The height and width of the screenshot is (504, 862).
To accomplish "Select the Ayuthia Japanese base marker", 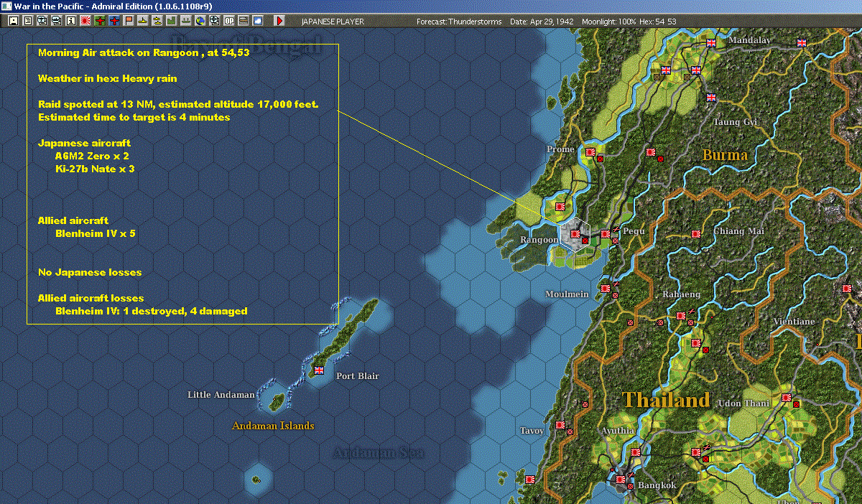I will click(636, 452).
